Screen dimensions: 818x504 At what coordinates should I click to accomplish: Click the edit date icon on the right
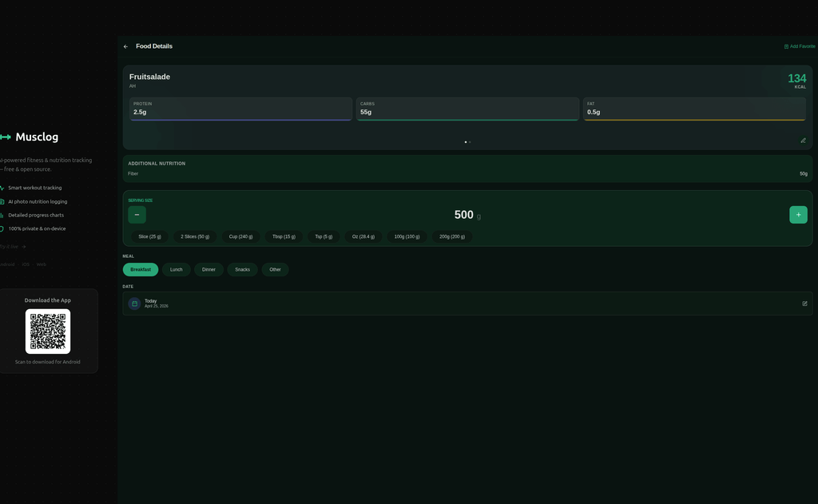[x=804, y=304]
